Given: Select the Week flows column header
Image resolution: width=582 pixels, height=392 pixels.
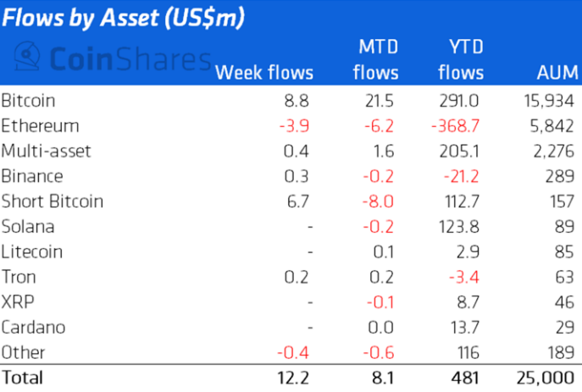Looking at the screenshot, I should click(x=265, y=72).
